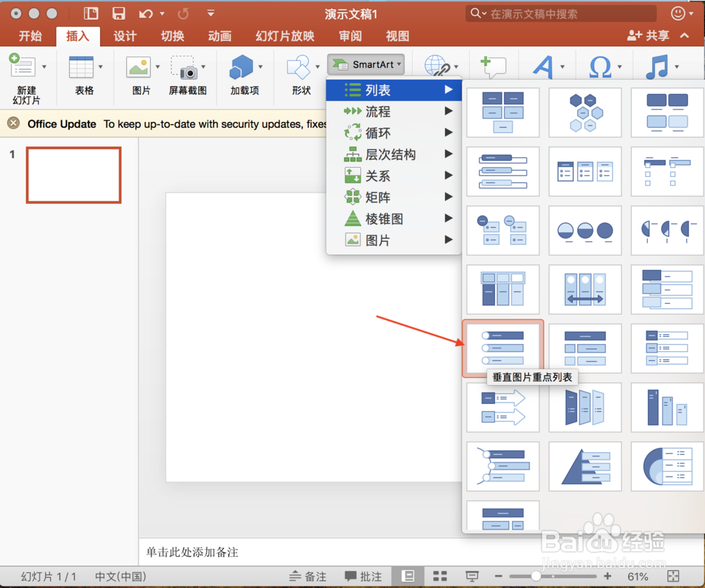Viewport: 705px width, 588px height.
Task: Click the Table (表格) icon
Action: [81, 67]
